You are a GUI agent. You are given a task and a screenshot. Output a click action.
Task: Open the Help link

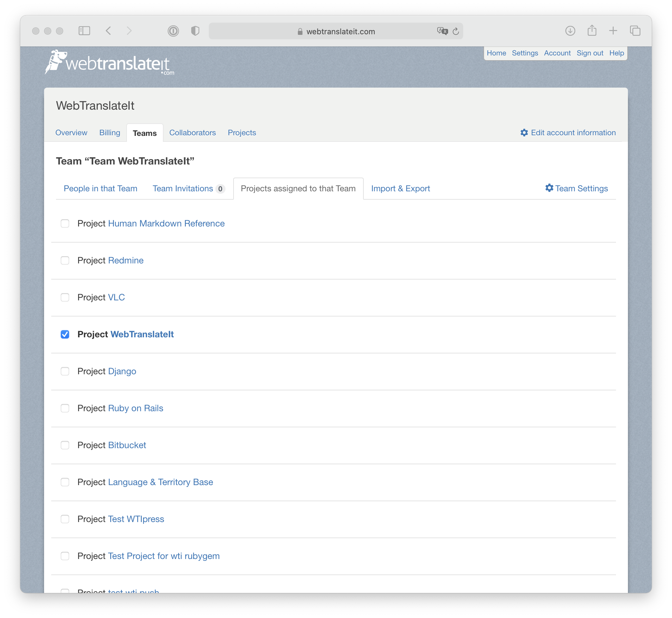pos(617,53)
